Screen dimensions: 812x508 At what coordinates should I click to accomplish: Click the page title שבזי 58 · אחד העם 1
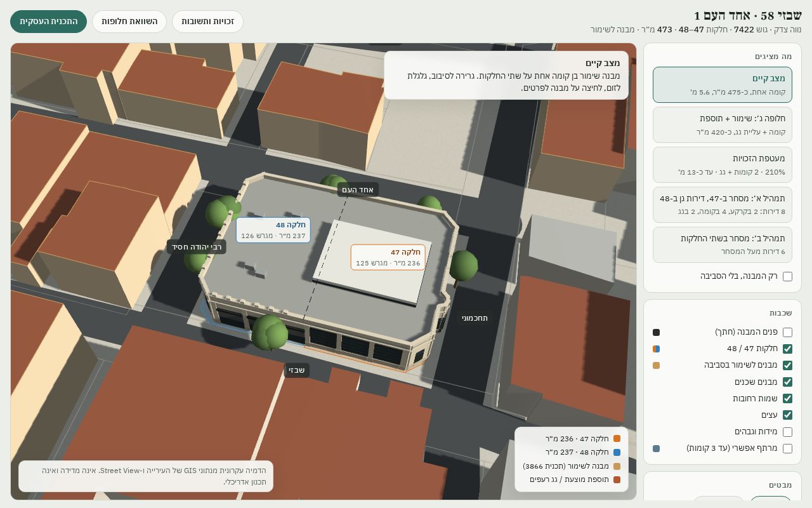748,15
